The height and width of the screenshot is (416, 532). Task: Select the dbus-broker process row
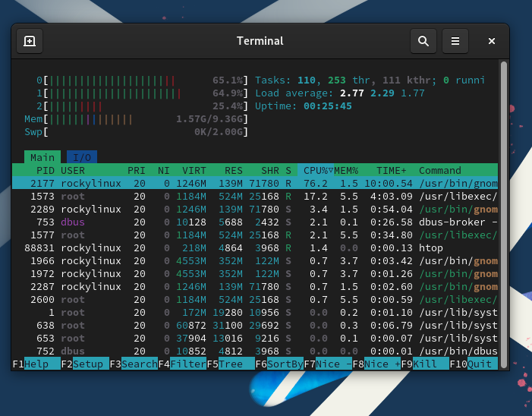[255, 222]
